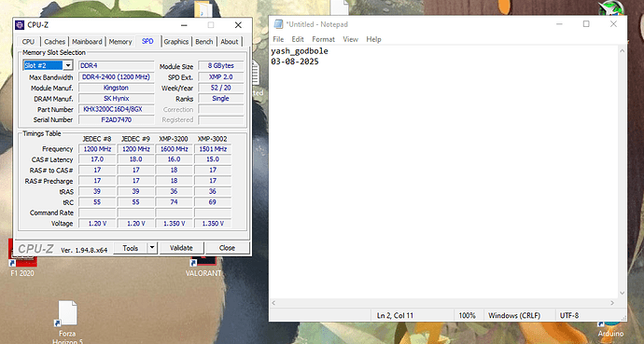Click the 1501 MHz XMP-3002 frequency cell
Image resolution: width=644 pixels, height=344 pixels.
pyautogui.click(x=213, y=149)
